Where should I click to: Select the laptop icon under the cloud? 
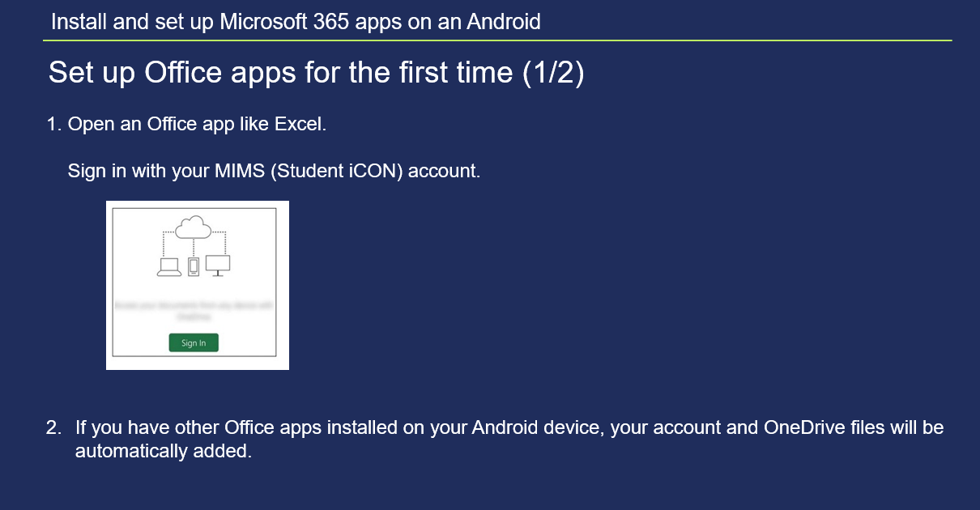point(168,267)
